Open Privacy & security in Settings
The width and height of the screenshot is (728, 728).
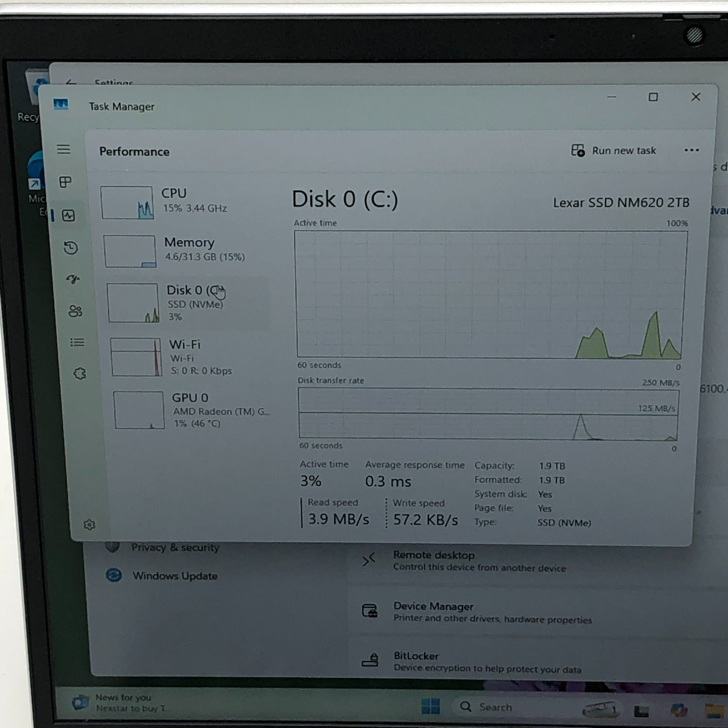(175, 547)
